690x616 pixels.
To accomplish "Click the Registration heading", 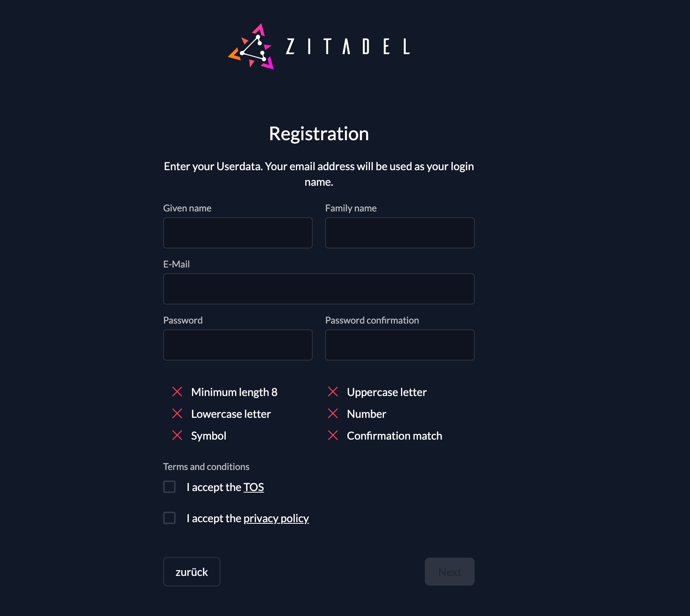I will pos(319,134).
